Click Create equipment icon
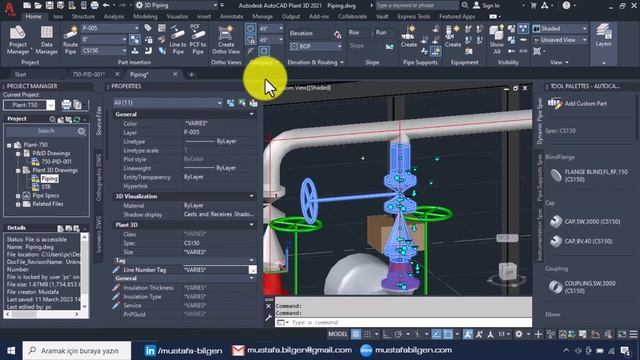The height and width of the screenshot is (360, 640). [453, 36]
